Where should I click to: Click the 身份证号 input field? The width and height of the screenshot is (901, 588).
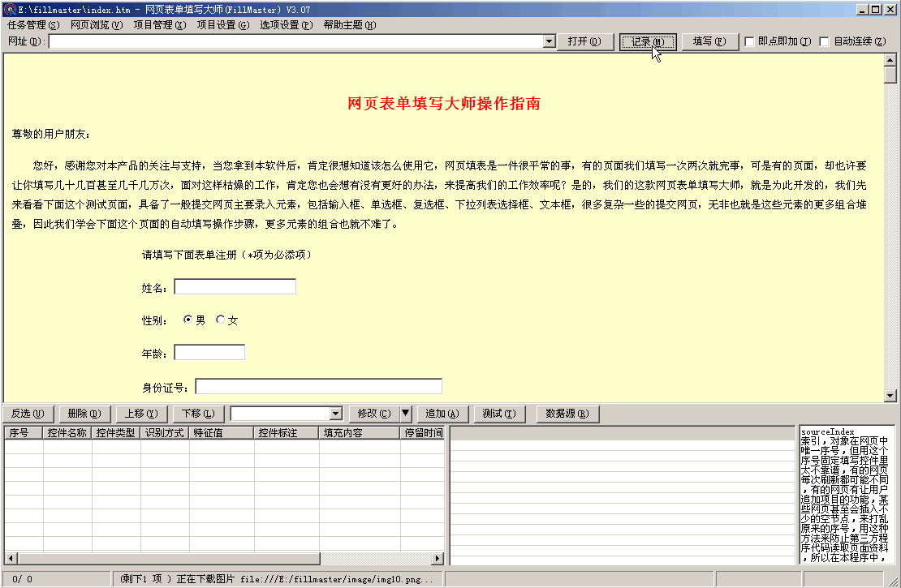319,386
